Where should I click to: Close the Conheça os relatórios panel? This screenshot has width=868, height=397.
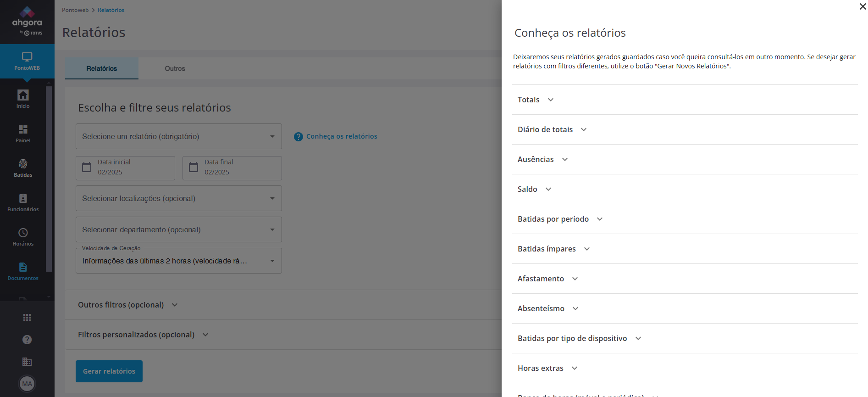click(862, 6)
